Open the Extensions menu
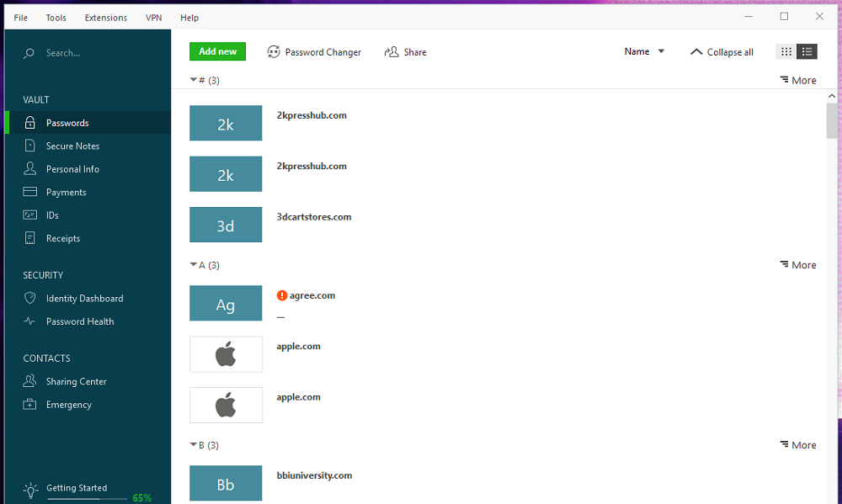Viewport: 842px width, 504px height. [x=106, y=18]
